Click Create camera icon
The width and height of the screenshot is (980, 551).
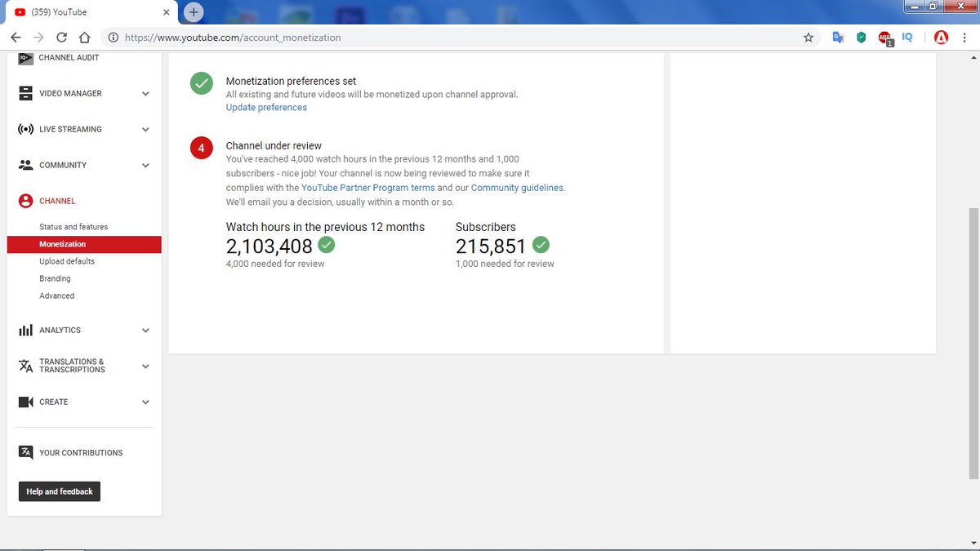pos(25,402)
